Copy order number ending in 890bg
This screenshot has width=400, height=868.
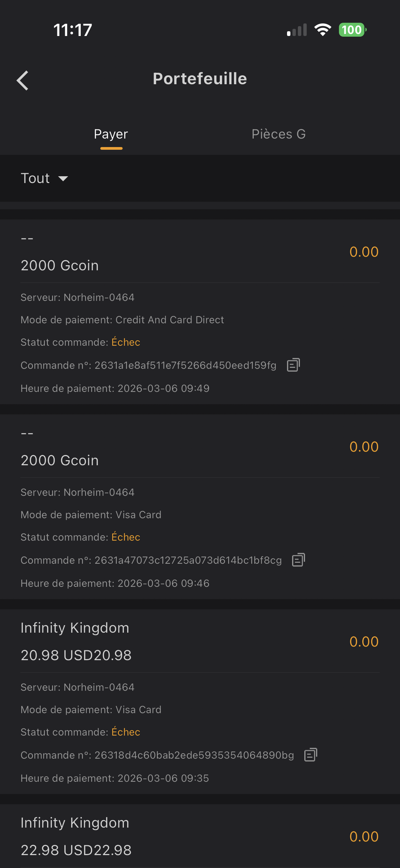tap(311, 755)
